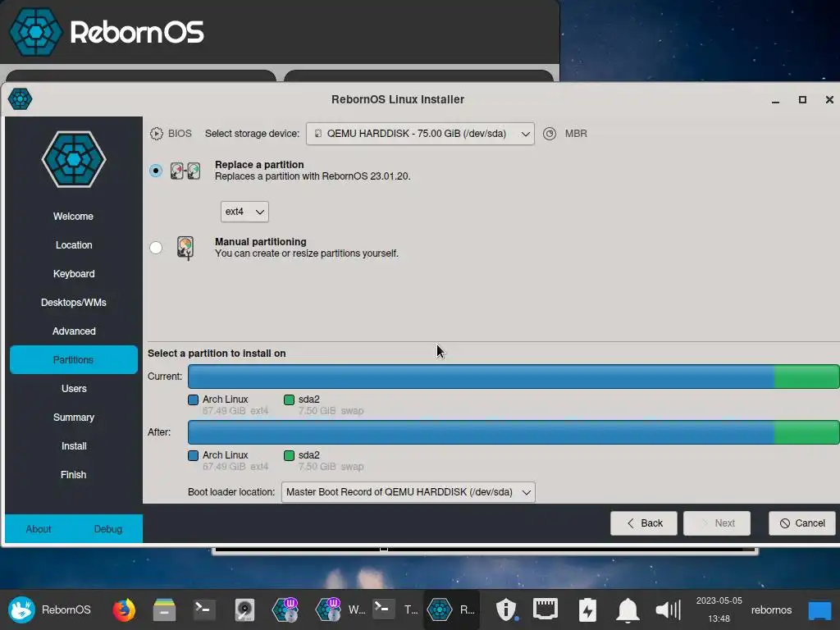Open the Debug log
Image resolution: width=840 pixels, height=630 pixels.
tap(108, 529)
